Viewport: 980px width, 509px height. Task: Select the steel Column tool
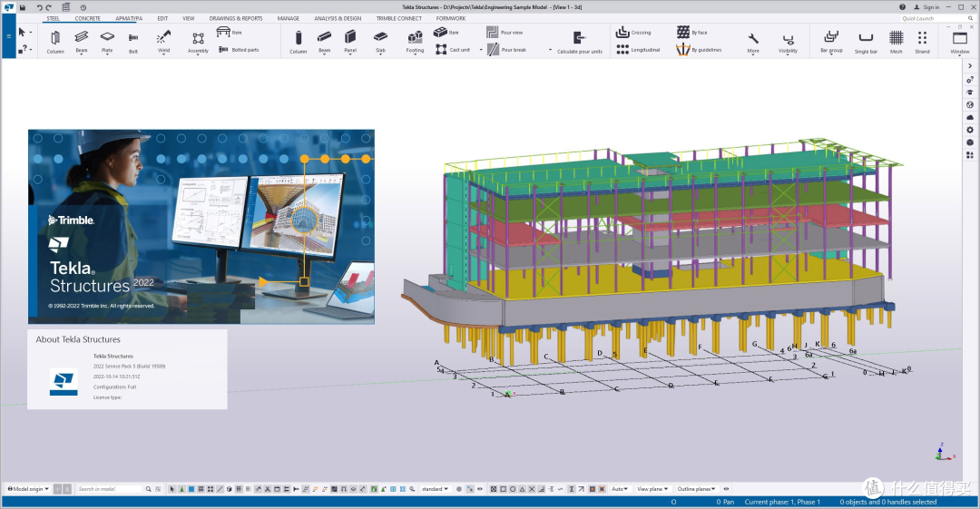tap(55, 41)
